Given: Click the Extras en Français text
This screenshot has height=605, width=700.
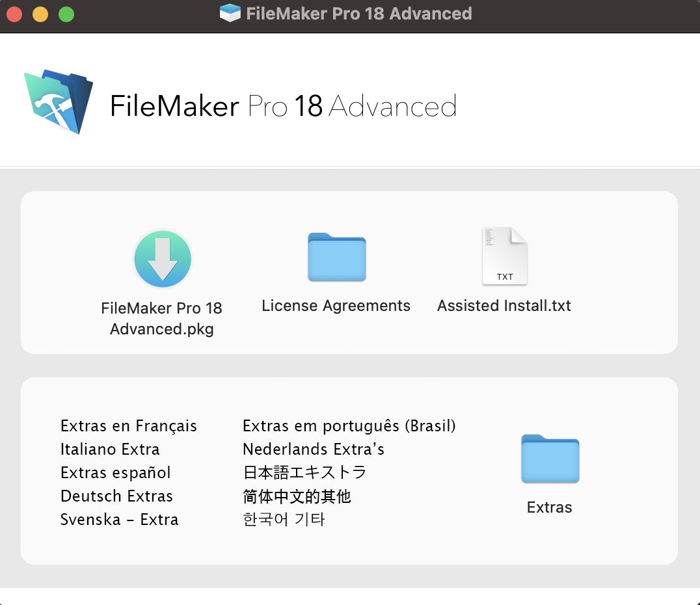Looking at the screenshot, I should (x=129, y=426).
